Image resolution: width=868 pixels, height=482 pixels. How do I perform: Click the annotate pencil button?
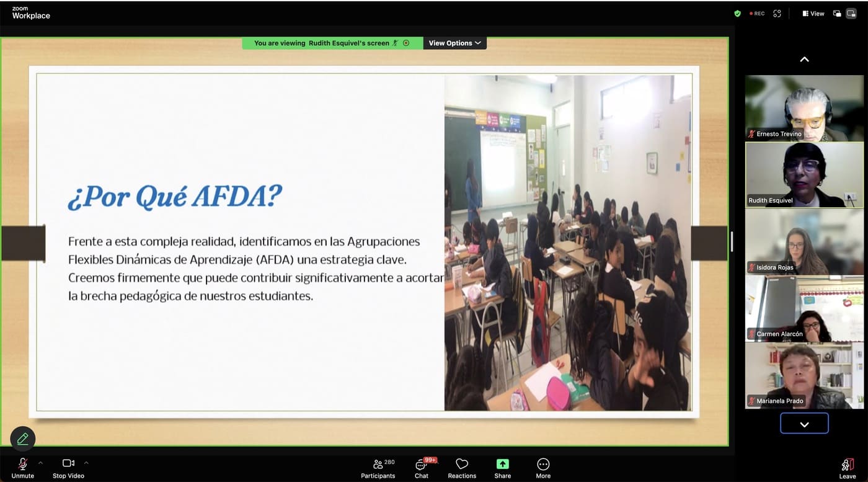(23, 439)
